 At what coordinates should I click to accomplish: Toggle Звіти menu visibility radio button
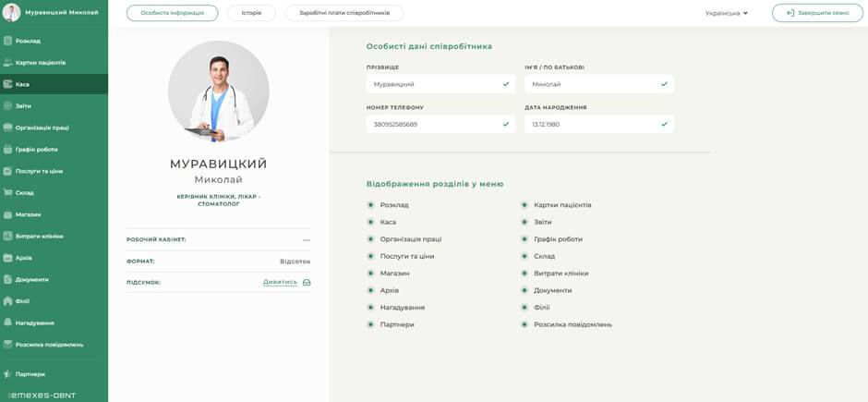click(524, 222)
